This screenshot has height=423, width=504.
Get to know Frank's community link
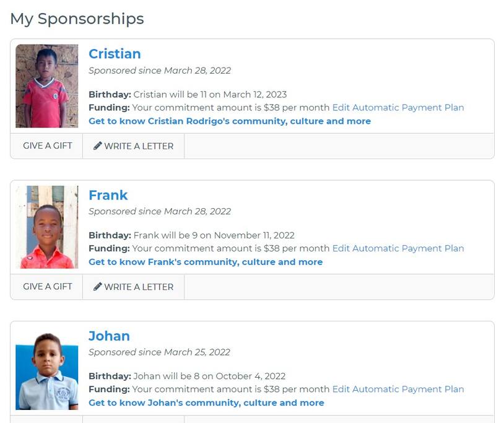point(206,262)
